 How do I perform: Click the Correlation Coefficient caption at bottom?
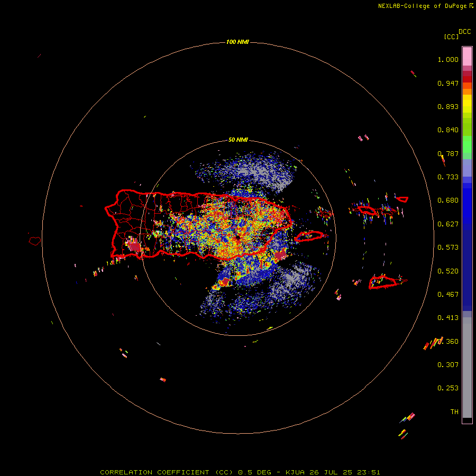pyautogui.click(x=240, y=472)
